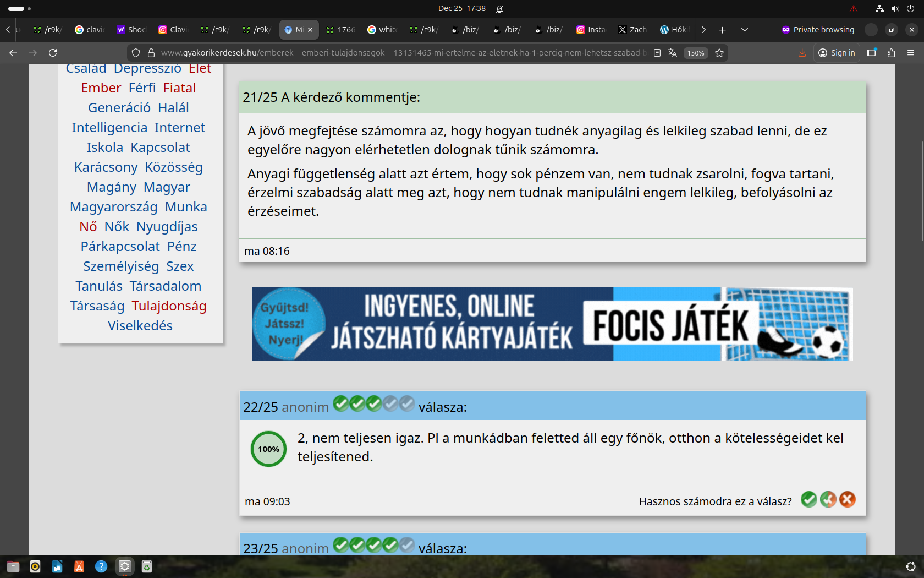Click the 'anonim' author in answer 23
The height and width of the screenshot is (578, 924).
point(305,549)
